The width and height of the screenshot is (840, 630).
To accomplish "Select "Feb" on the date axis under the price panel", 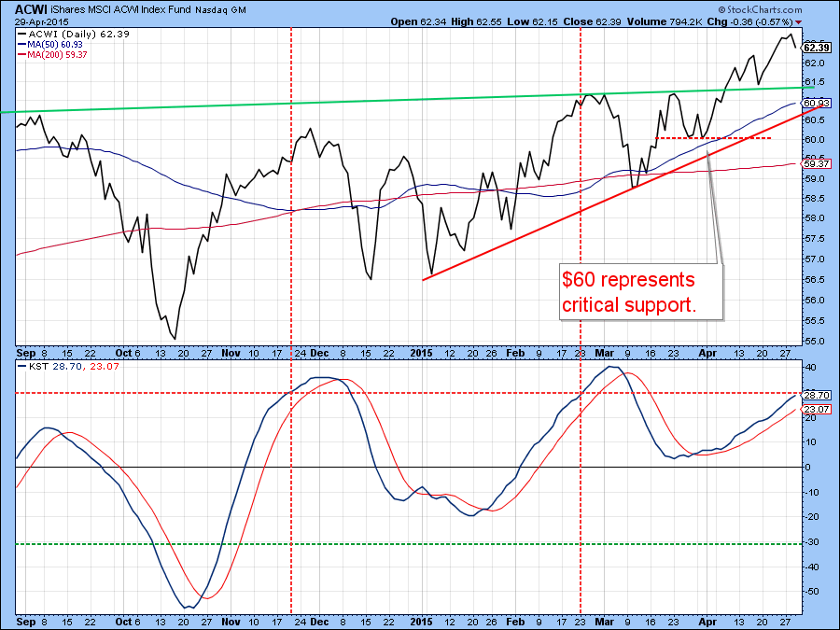I will [515, 354].
